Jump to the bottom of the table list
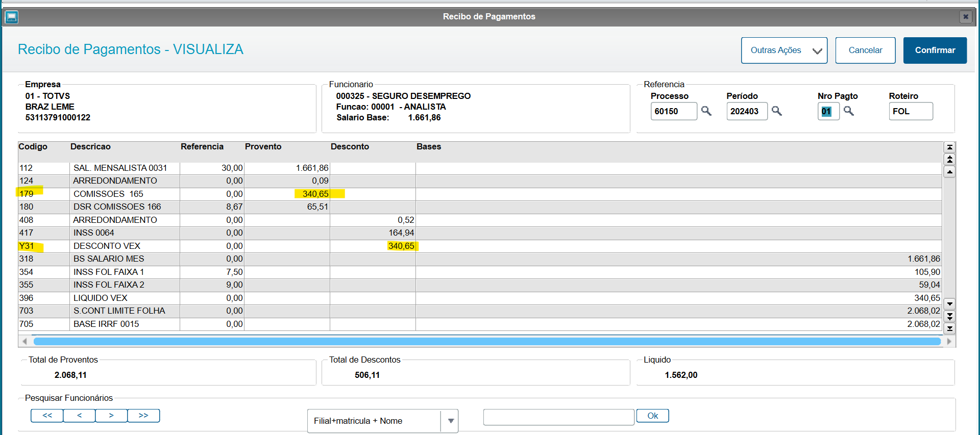980x435 pixels. point(949,328)
